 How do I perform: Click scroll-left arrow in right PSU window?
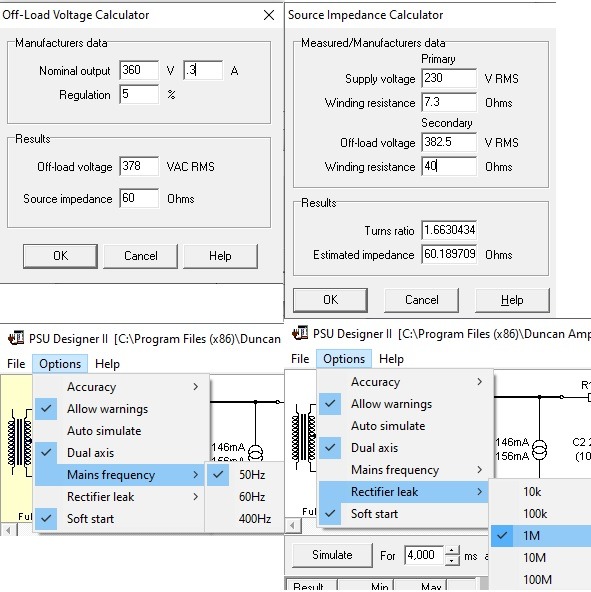[x=293, y=526]
